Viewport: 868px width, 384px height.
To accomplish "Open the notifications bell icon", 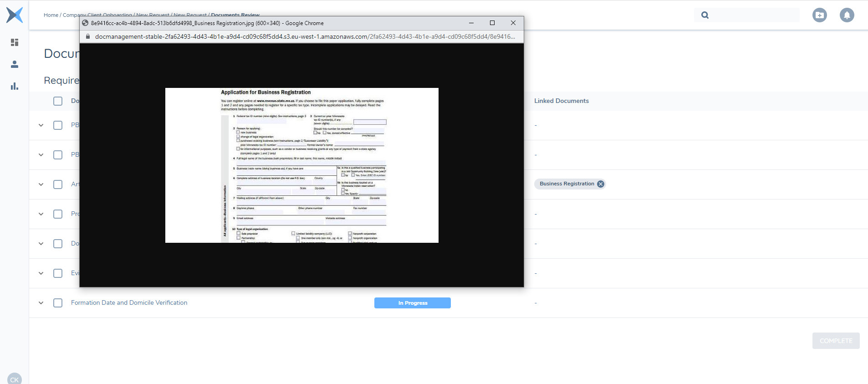I will click(x=847, y=15).
